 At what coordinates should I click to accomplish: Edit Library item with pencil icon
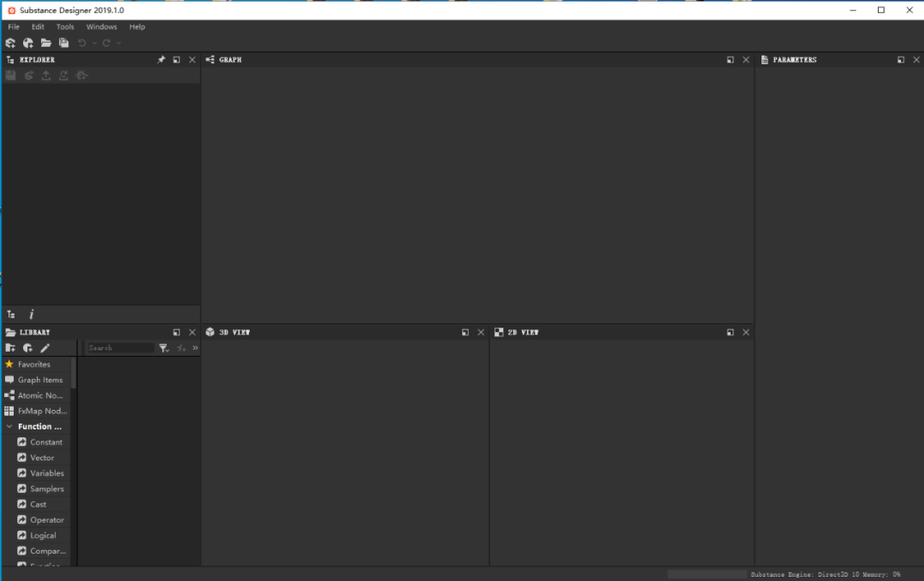45,348
